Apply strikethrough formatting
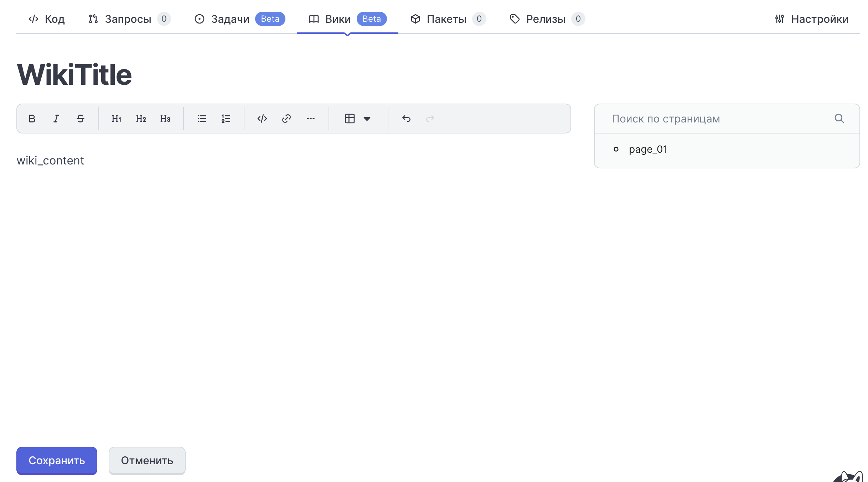This screenshot has height=482, width=868. [81, 119]
